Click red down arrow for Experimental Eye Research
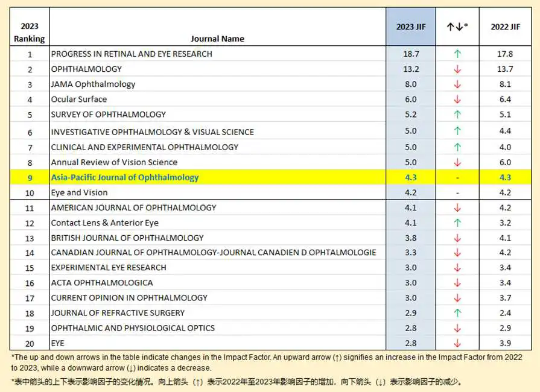Screen dimensions: 540x392 click(x=457, y=268)
